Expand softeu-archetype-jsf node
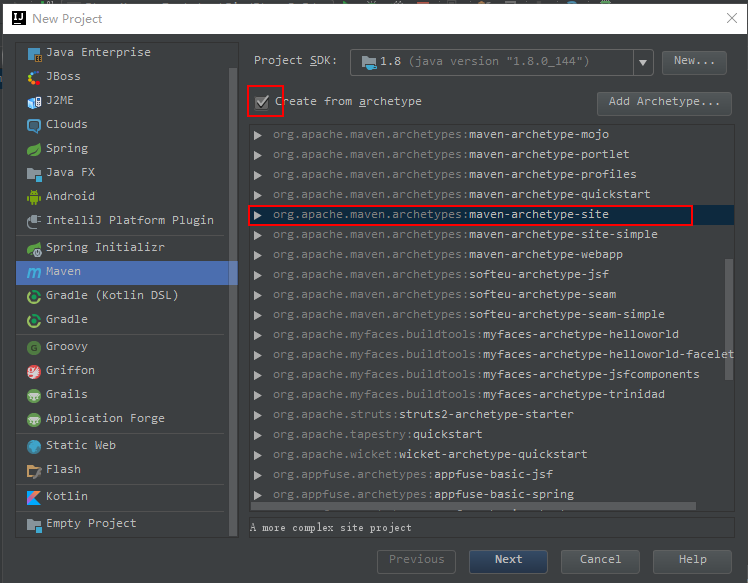 (x=258, y=275)
